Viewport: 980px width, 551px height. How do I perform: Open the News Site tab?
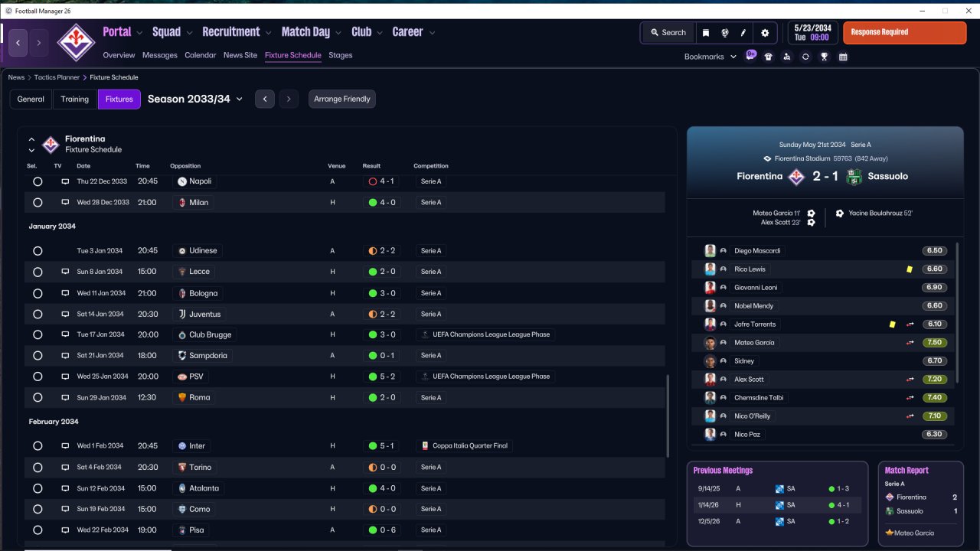240,55
